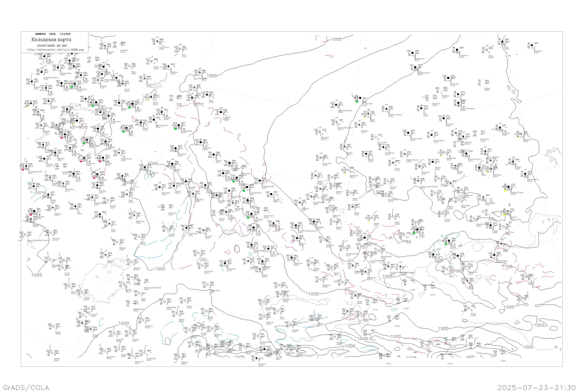Image resolution: width=588 pixels, height=392 pixels.
Task: Click the Курган station cloud-cover circle
Action: click(214, 155)
